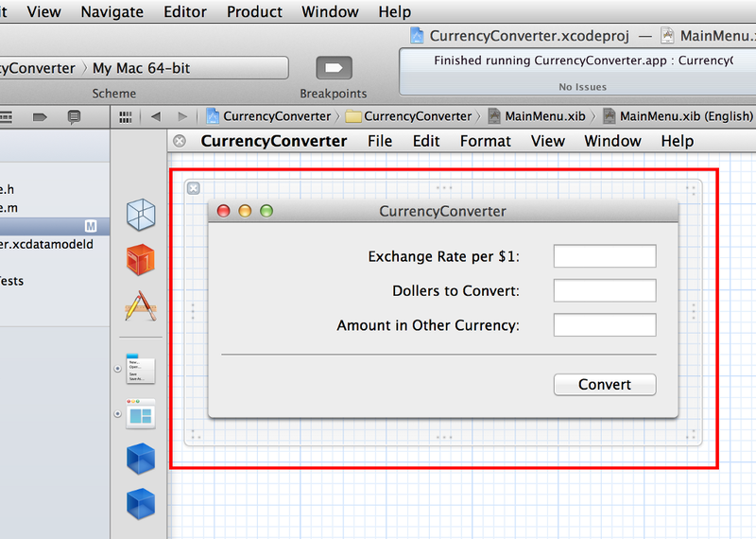The width and height of the screenshot is (756, 539).
Task: Select the Main Menu object in dock
Action: point(140,369)
